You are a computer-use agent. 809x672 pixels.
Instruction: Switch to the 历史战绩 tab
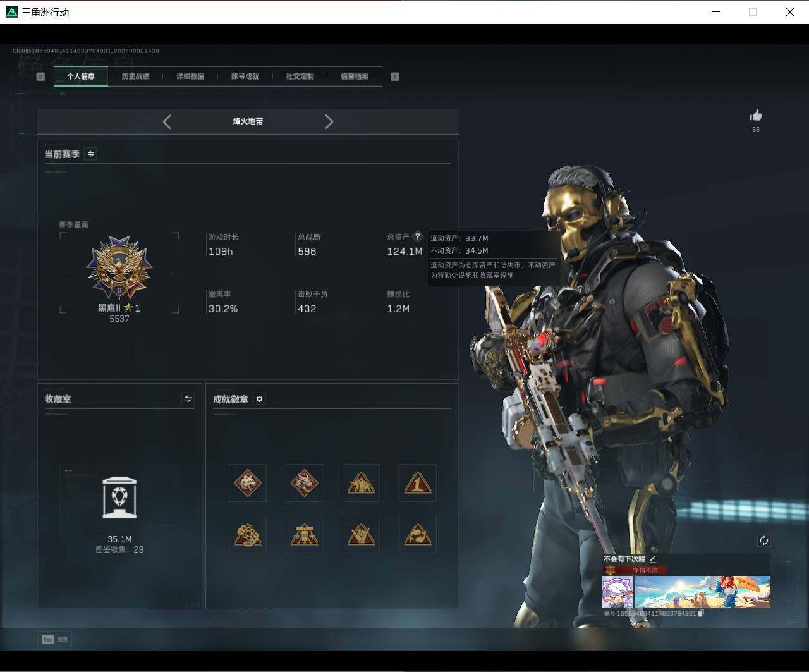pos(135,76)
